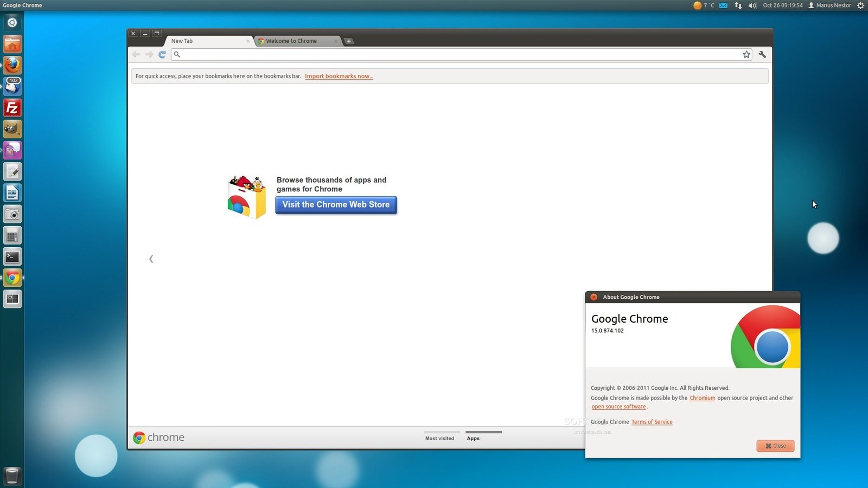Open the network indicator in top panel
This screenshot has width=868, height=488.
click(738, 5)
